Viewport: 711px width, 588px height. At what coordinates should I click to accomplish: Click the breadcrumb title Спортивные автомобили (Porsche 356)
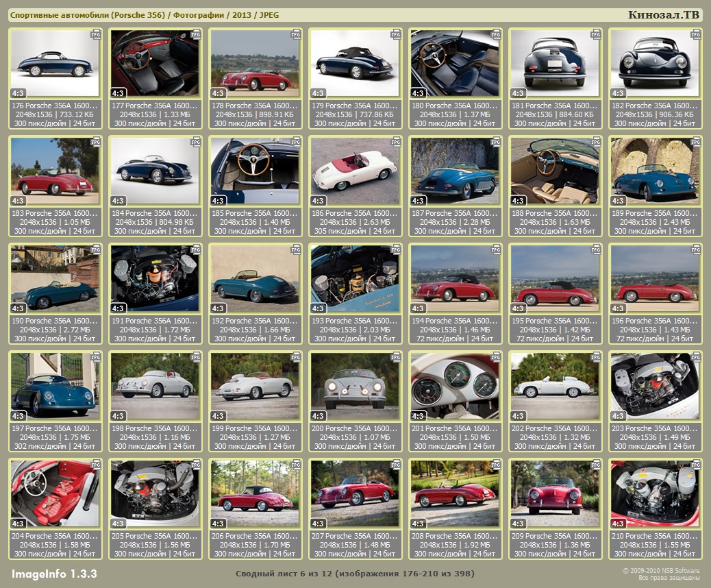[x=88, y=15]
